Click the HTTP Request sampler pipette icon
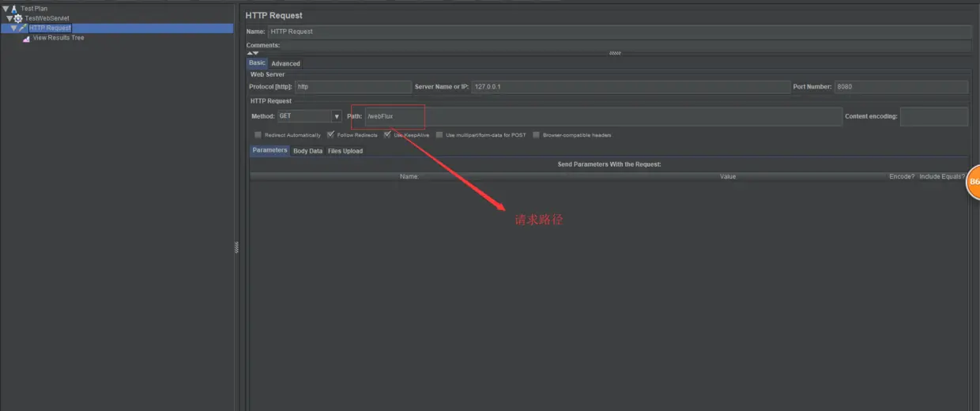 click(x=24, y=28)
